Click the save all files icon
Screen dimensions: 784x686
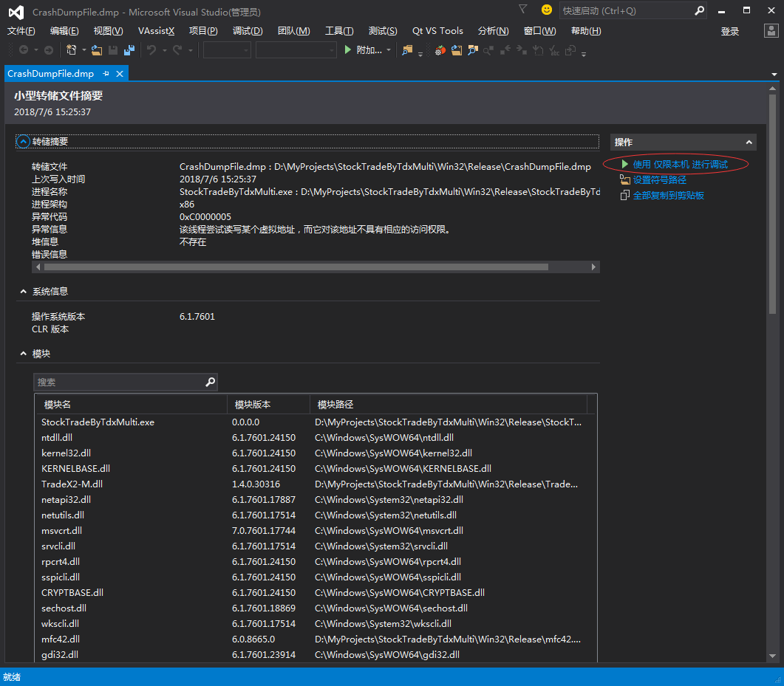coord(129,50)
